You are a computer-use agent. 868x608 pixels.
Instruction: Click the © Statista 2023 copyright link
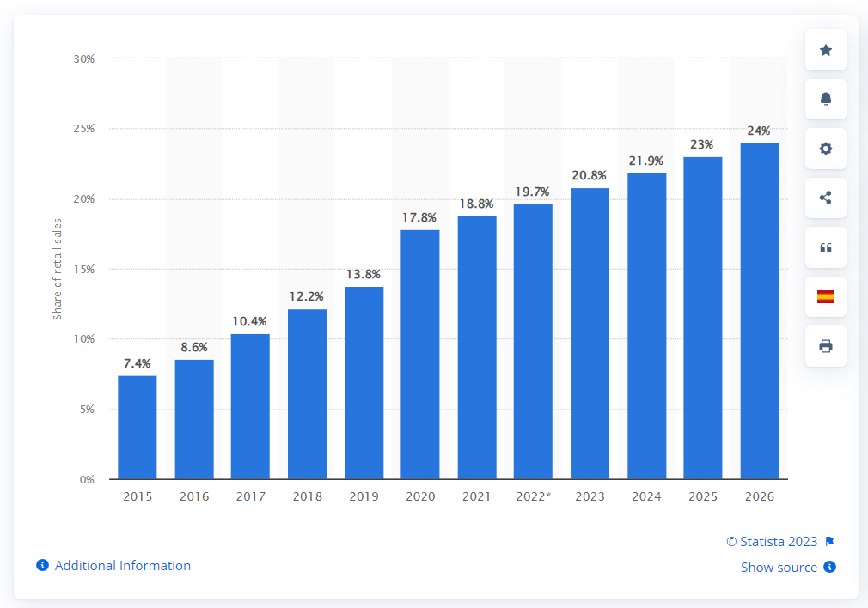tap(773, 541)
